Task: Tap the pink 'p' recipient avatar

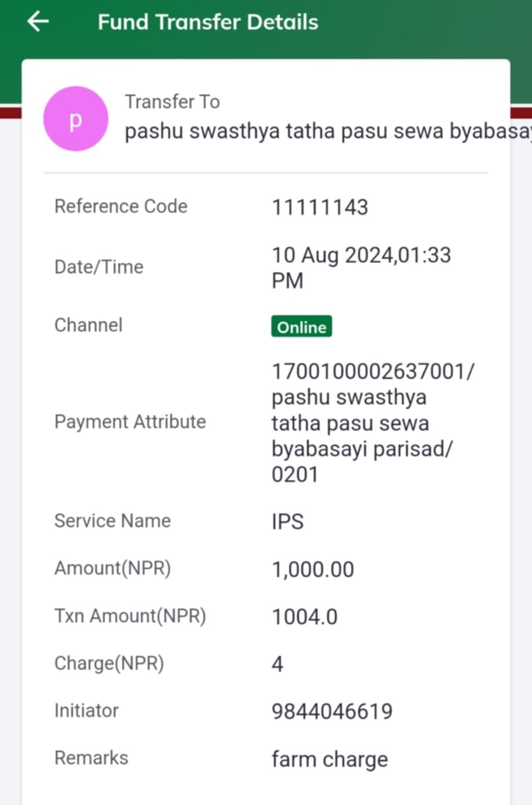Action: click(76, 119)
